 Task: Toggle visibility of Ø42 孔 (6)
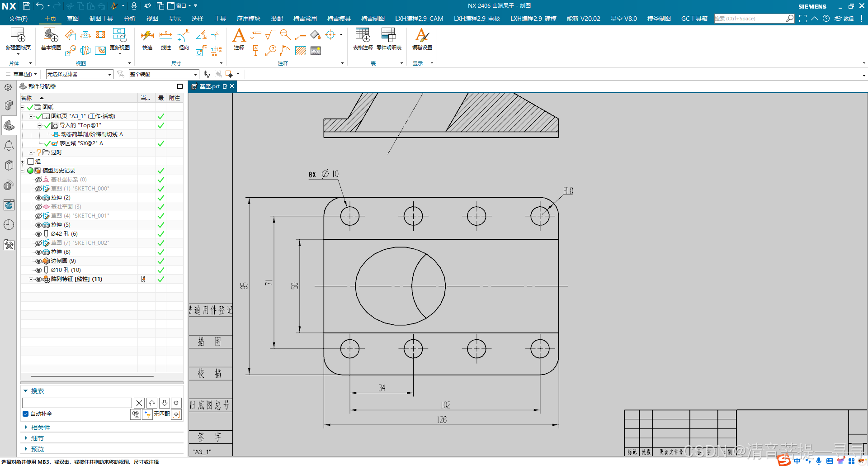(x=38, y=234)
